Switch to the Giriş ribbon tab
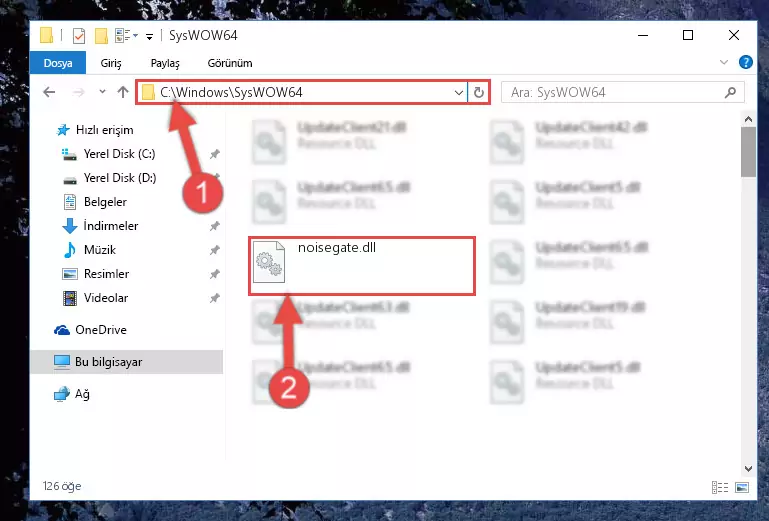This screenshot has width=769, height=521. [x=111, y=63]
